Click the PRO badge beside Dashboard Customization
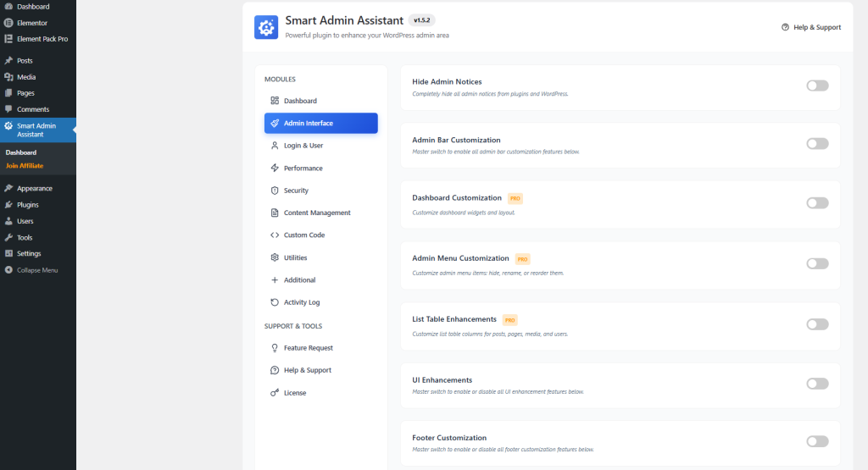 [x=515, y=198]
